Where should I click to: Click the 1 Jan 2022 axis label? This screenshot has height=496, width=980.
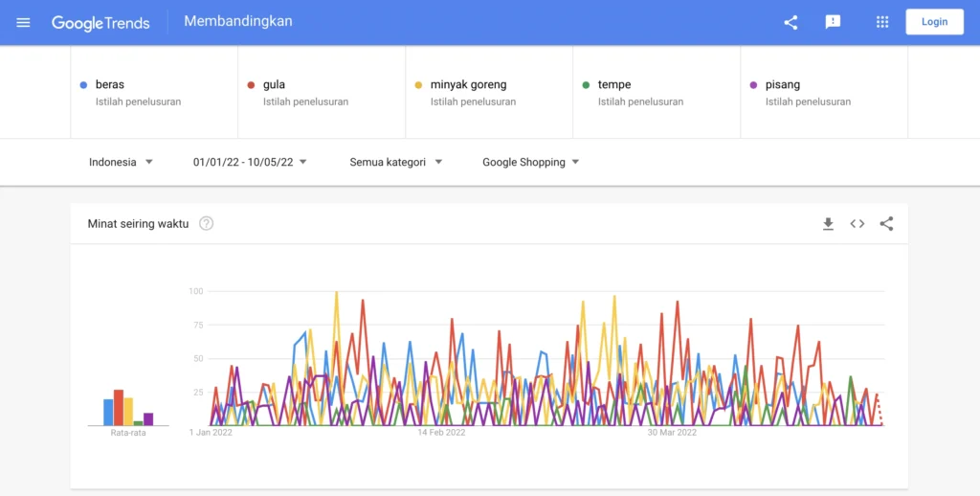click(x=212, y=432)
